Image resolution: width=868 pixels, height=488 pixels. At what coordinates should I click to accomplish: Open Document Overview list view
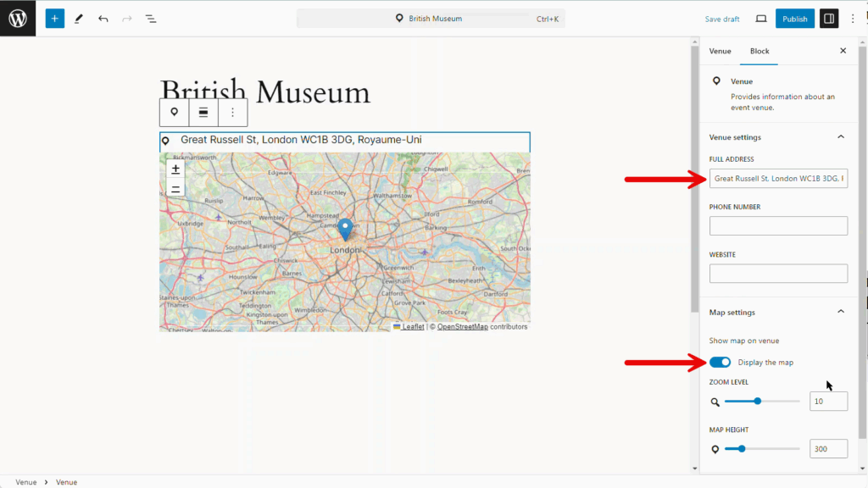(150, 19)
